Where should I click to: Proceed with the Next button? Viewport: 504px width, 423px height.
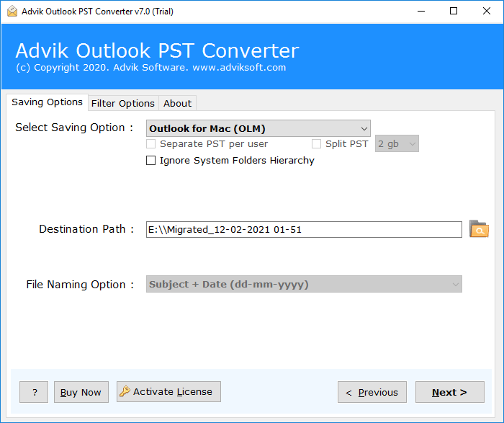pos(450,392)
